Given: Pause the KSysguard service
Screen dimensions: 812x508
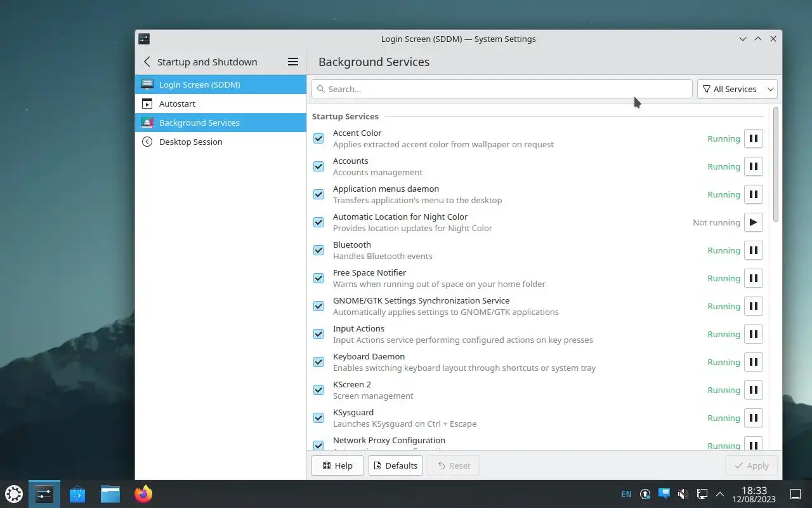Looking at the screenshot, I should click(753, 418).
